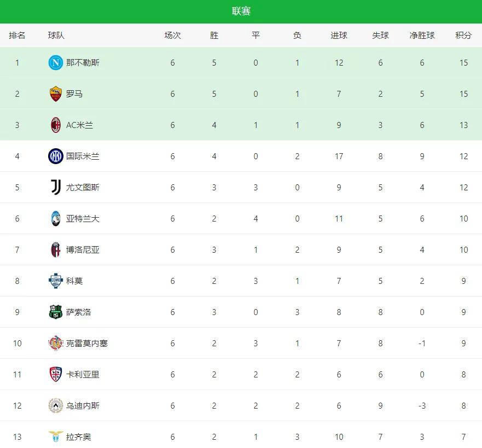The image size is (482, 448).
Task: Click the Udinese crest icon
Action: pos(56,406)
